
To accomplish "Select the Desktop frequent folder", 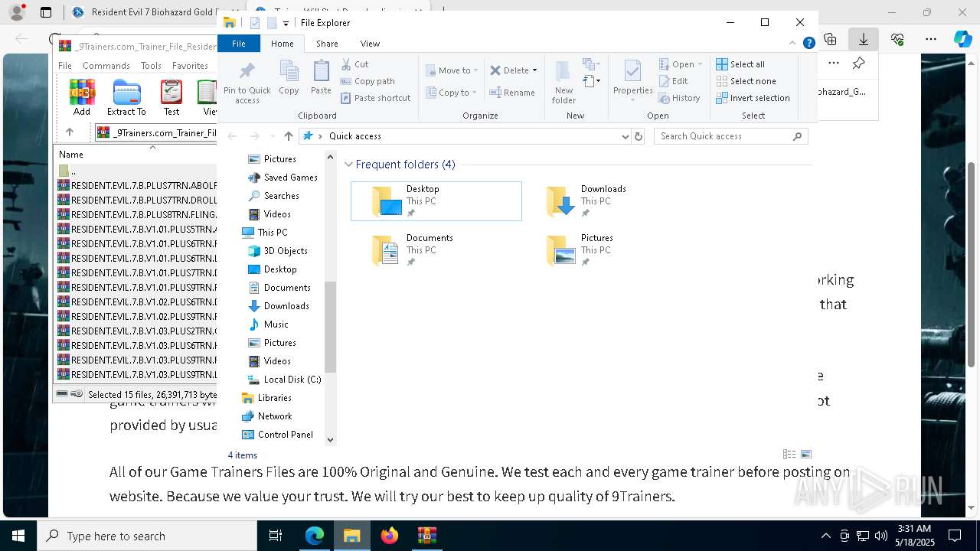I will 436,201.
